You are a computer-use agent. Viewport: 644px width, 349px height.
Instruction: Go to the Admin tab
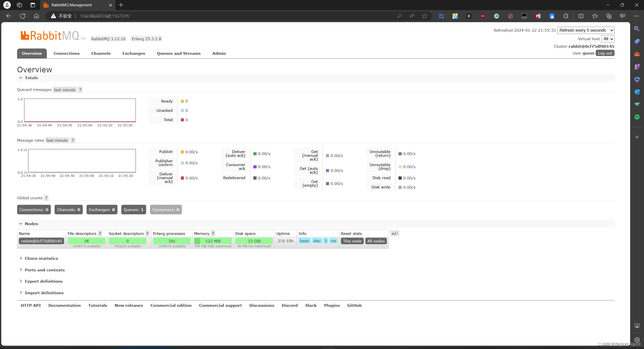click(x=219, y=53)
